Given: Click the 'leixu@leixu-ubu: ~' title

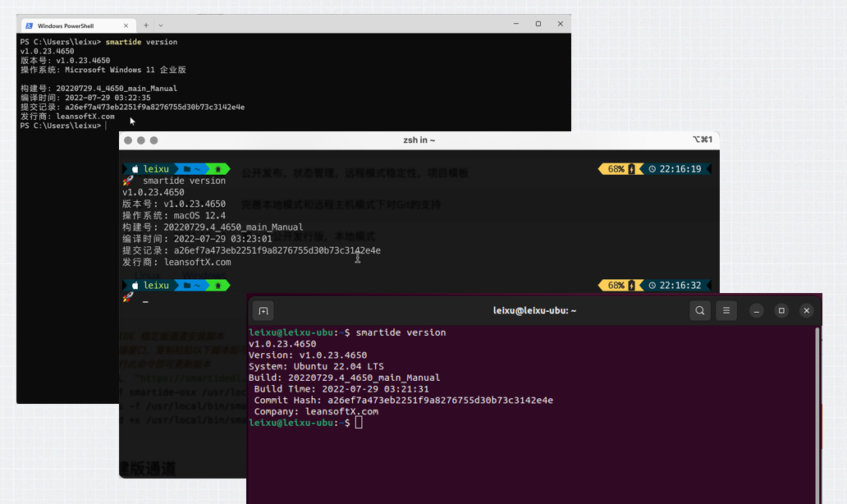Looking at the screenshot, I should click(x=535, y=310).
